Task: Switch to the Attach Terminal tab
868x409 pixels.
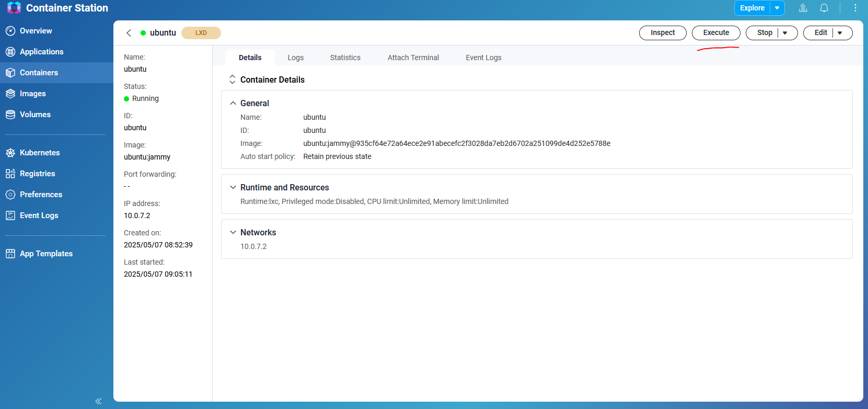Action: click(x=413, y=58)
